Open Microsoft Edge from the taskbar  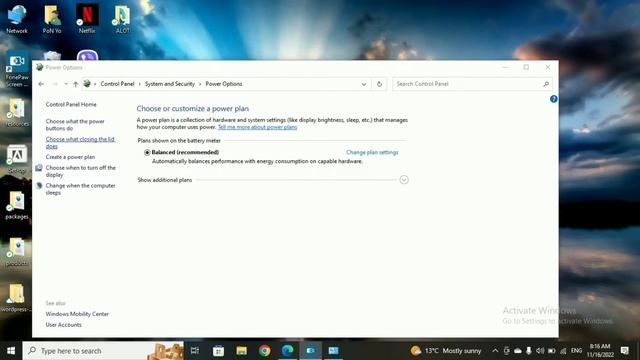288,351
